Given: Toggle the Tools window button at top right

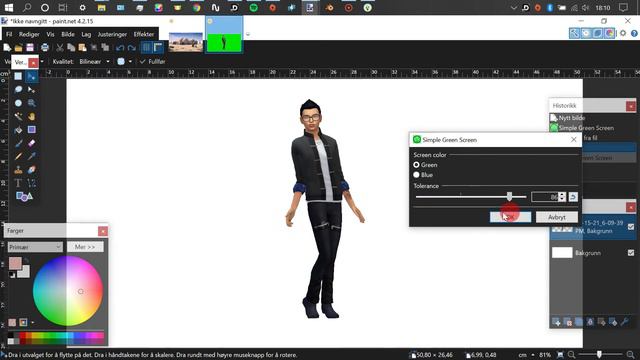Looking at the screenshot, I should pos(574,33).
